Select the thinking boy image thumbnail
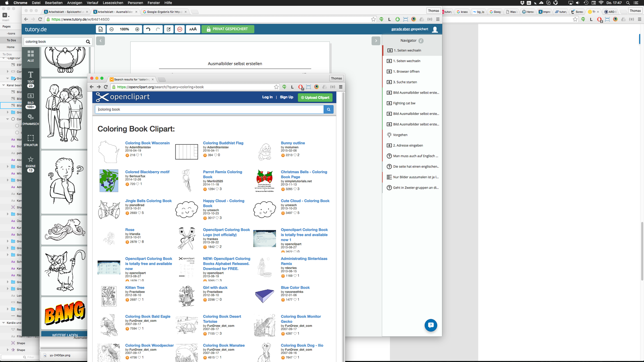 64,181
